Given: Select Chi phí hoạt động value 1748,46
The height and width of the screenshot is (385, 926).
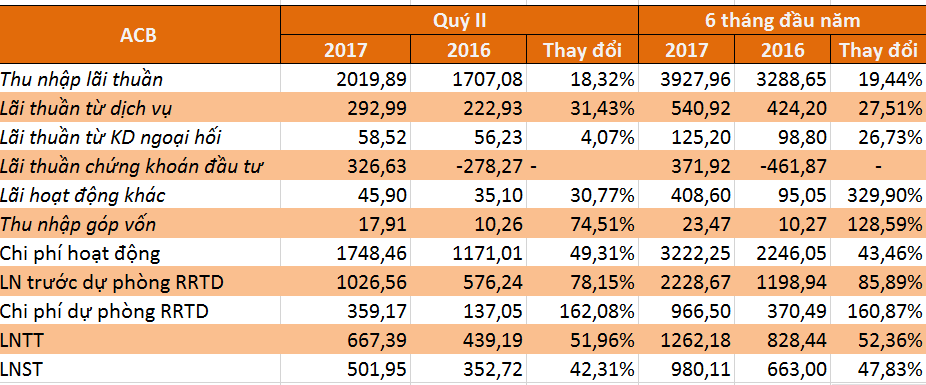Looking at the screenshot, I should (x=345, y=253).
